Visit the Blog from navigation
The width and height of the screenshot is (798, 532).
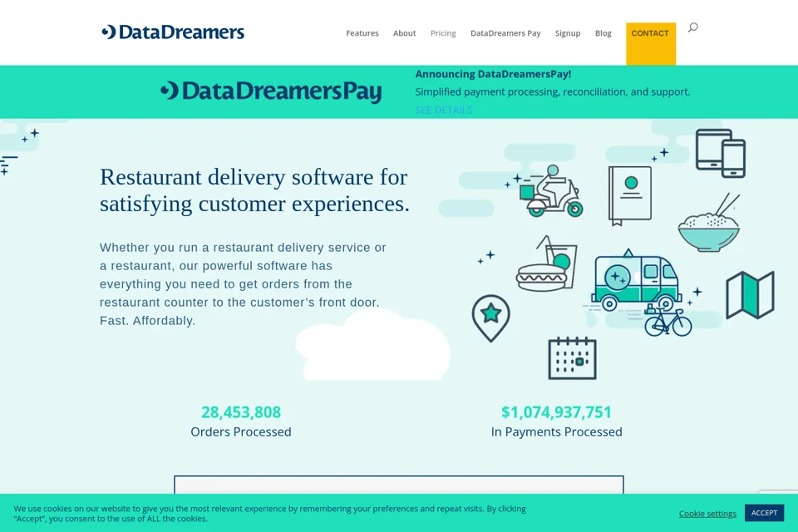pos(603,33)
